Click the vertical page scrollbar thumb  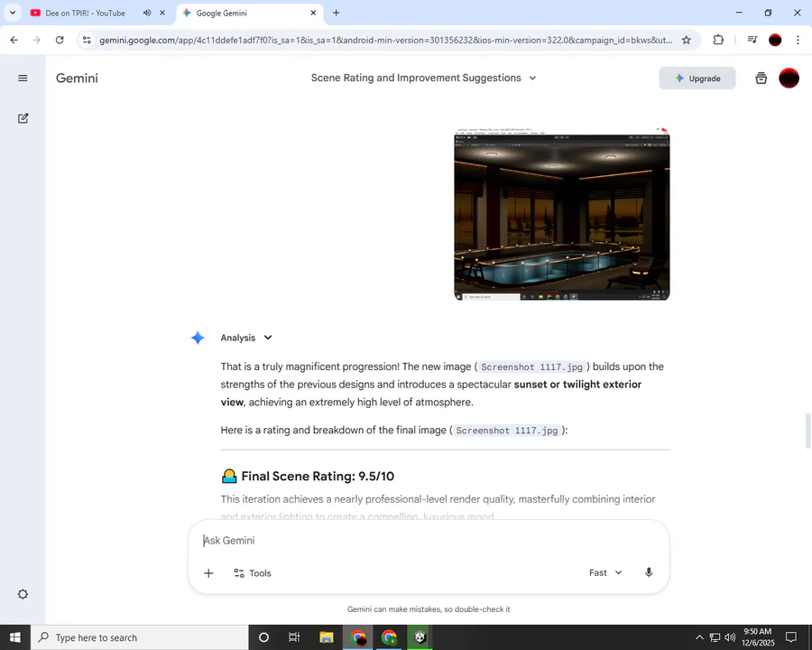tap(807, 431)
